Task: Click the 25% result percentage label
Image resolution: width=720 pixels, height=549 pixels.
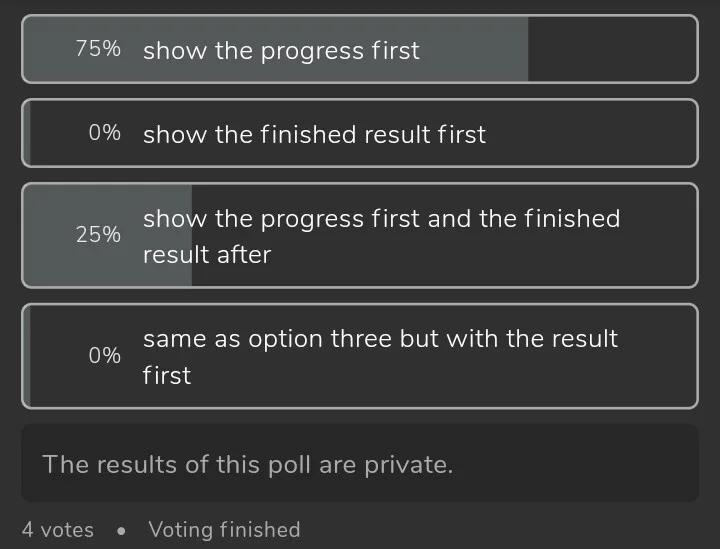Action: click(98, 235)
